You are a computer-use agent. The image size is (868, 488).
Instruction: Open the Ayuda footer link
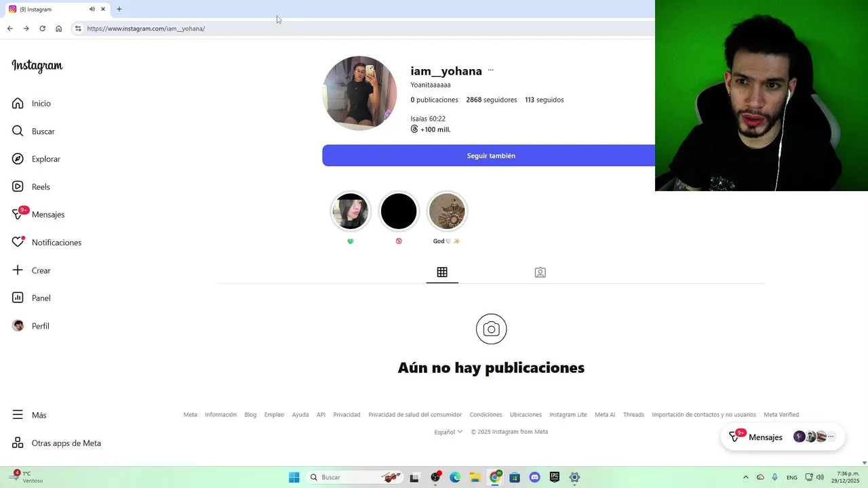coord(300,415)
